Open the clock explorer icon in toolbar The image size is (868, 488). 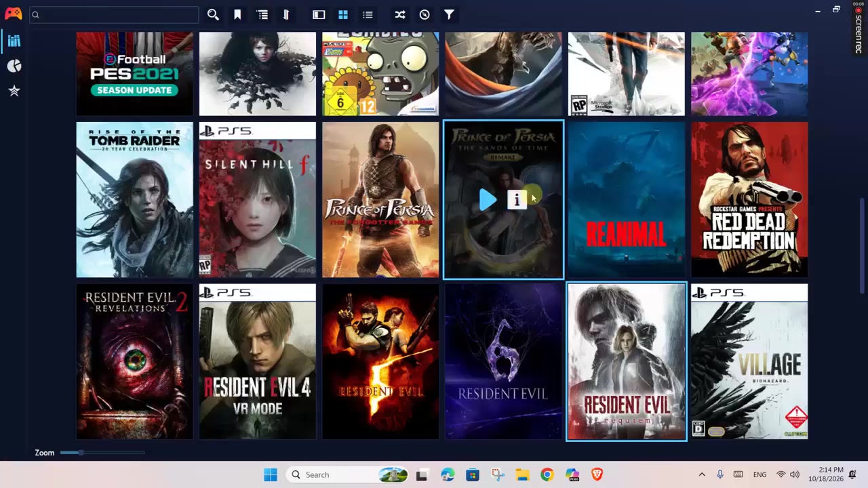pyautogui.click(x=425, y=14)
